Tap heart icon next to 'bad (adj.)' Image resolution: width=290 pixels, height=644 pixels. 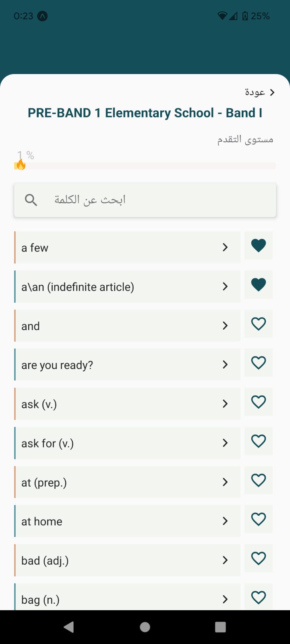(259, 558)
